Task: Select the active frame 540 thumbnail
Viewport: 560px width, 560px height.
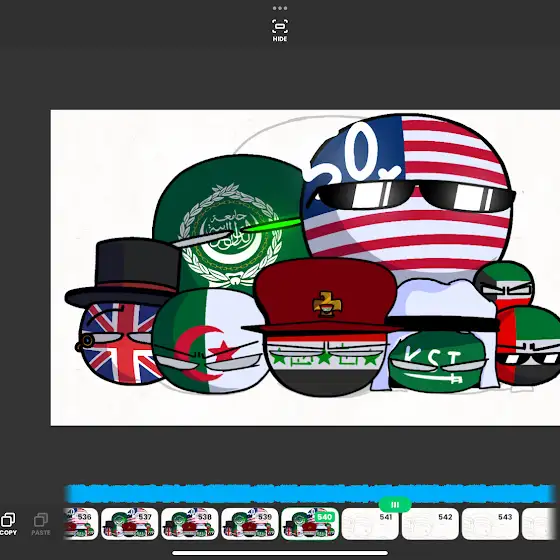Action: pos(310,524)
